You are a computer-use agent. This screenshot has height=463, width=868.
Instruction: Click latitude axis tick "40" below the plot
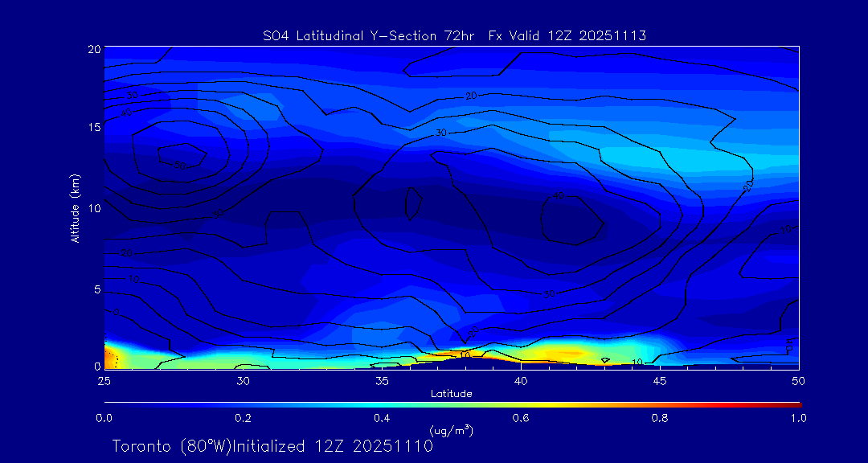point(521,381)
